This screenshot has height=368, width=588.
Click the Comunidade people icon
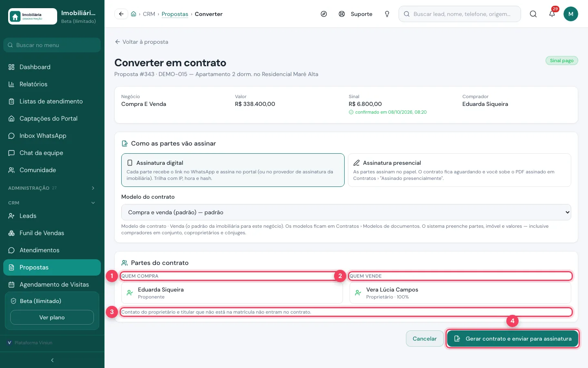11,170
